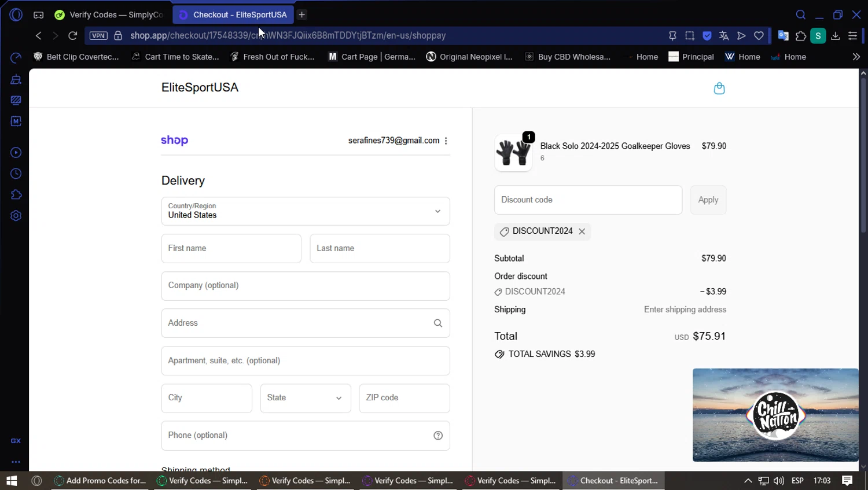
Task: Go back to the previous page
Action: (38, 36)
